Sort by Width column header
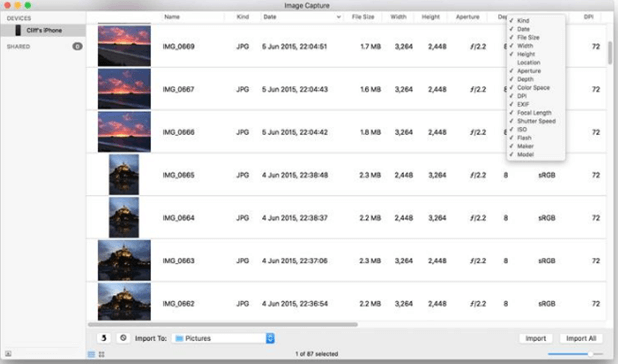618x364 pixels. click(x=398, y=17)
